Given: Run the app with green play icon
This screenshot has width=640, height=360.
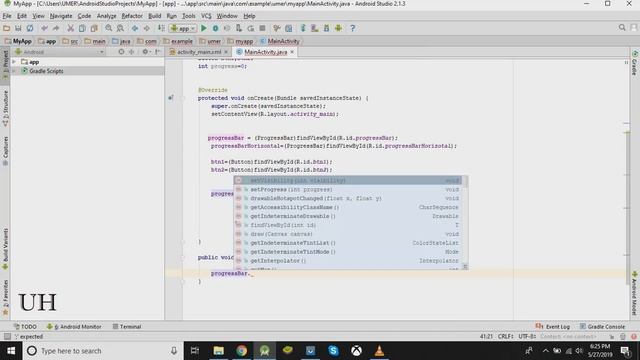Looking at the screenshot, I should tap(204, 28).
